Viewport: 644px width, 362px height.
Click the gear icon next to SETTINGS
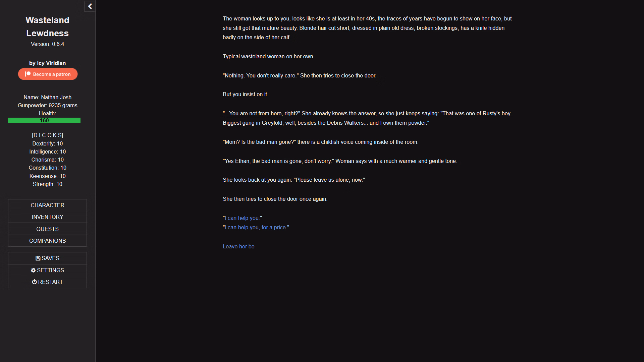(33, 270)
